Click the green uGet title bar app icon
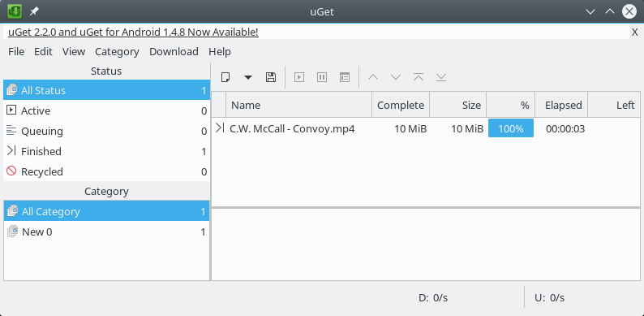Screen dimensions: 644x316 [15, 11]
